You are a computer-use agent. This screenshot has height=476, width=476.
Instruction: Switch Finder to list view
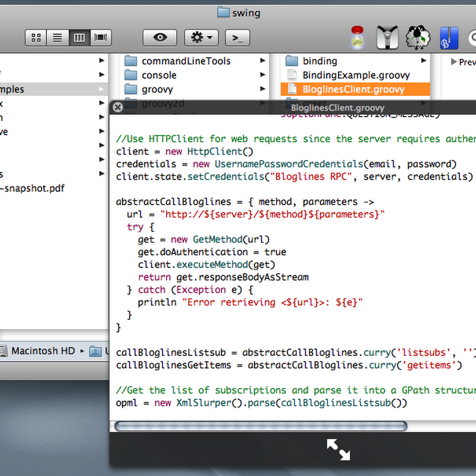[57, 37]
